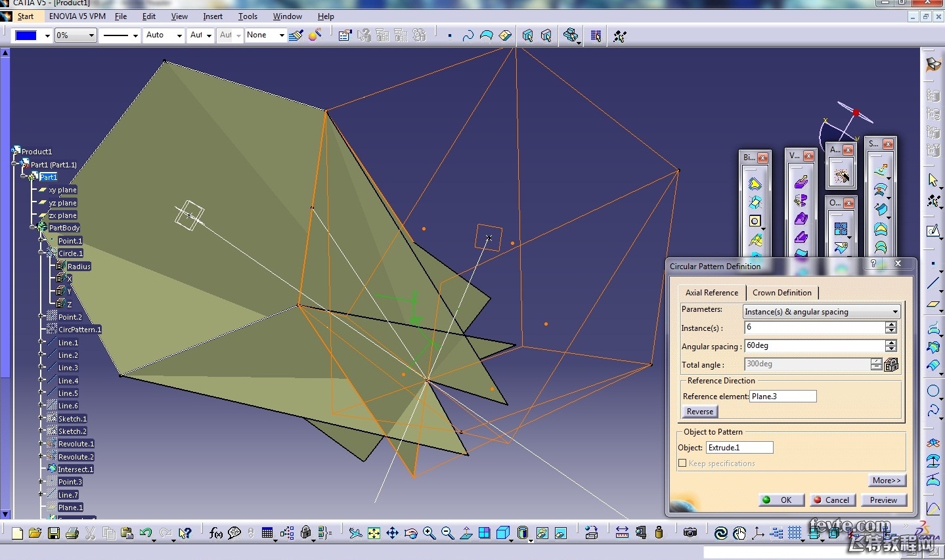This screenshot has width=945, height=560.
Task: Click the Open file folder icon
Action: pos(35,533)
